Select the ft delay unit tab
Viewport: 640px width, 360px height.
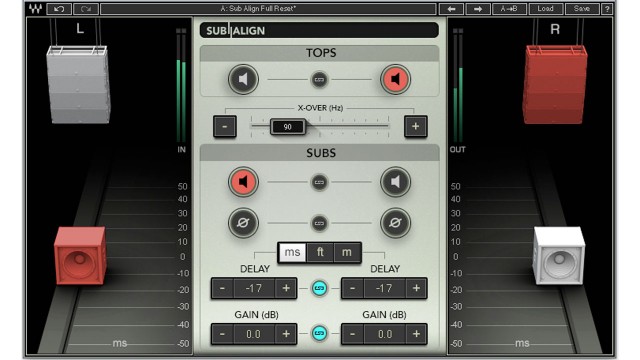(x=320, y=252)
